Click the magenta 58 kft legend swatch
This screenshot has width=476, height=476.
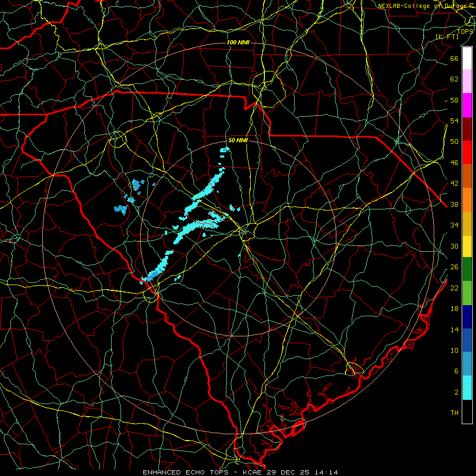click(467, 105)
